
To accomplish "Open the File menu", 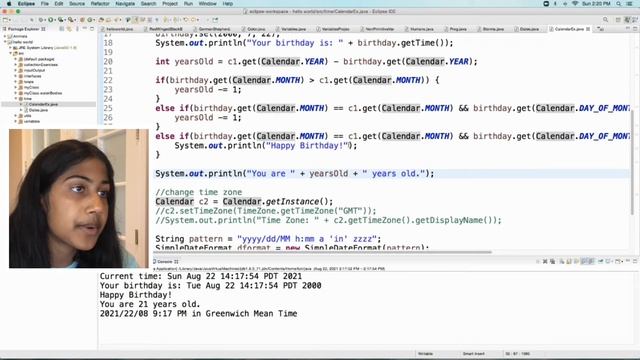I will click(x=44, y=4).
